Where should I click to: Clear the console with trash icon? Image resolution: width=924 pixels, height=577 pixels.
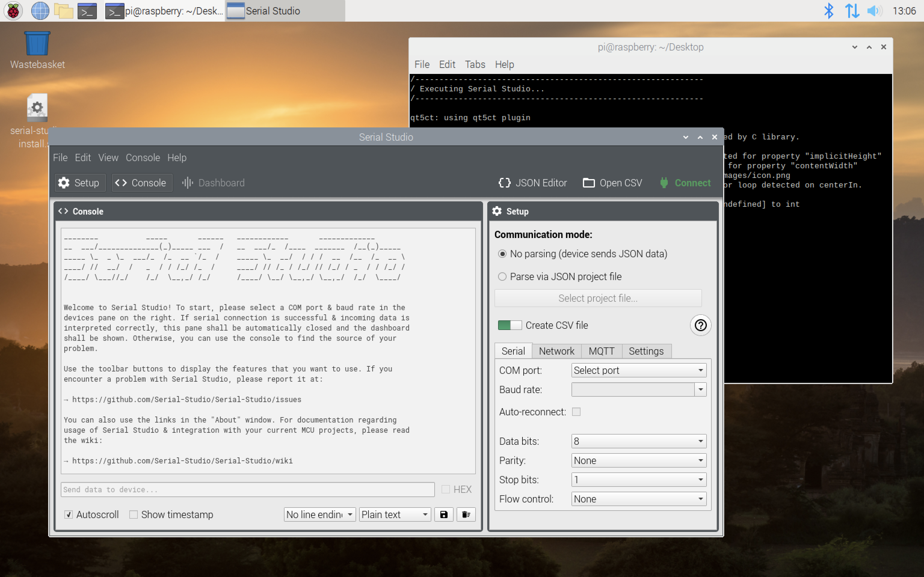[466, 514]
